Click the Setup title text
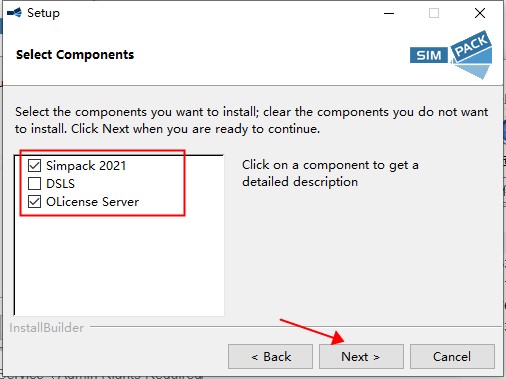The height and width of the screenshot is (379, 506). coord(43,13)
